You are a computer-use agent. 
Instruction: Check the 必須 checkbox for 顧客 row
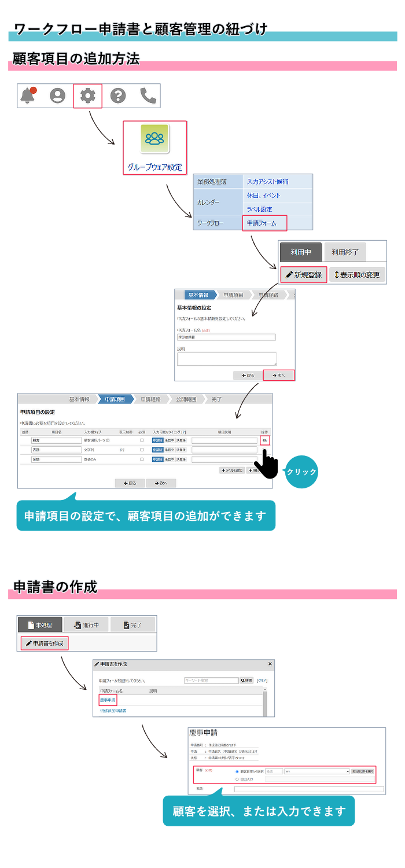point(142,440)
